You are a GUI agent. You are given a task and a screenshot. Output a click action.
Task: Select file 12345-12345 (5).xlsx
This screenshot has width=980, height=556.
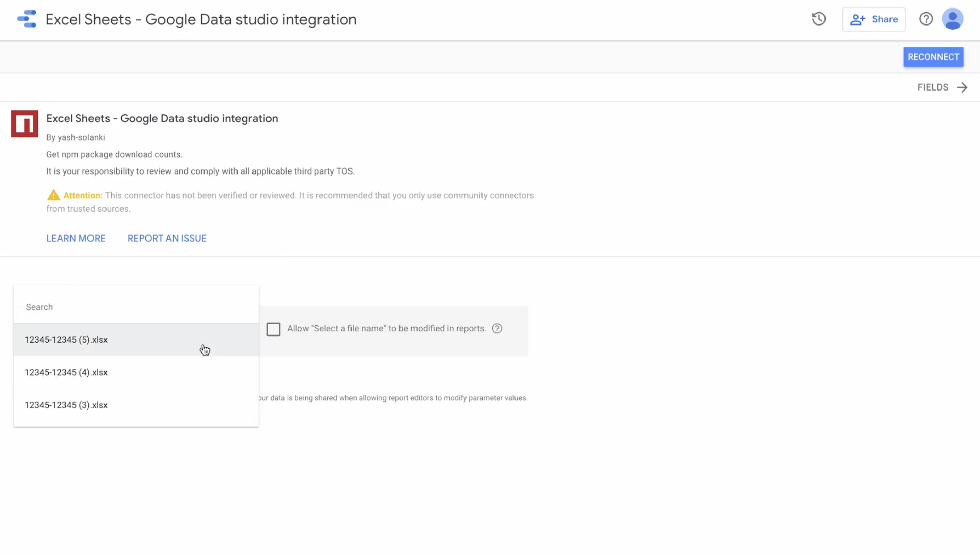point(136,340)
